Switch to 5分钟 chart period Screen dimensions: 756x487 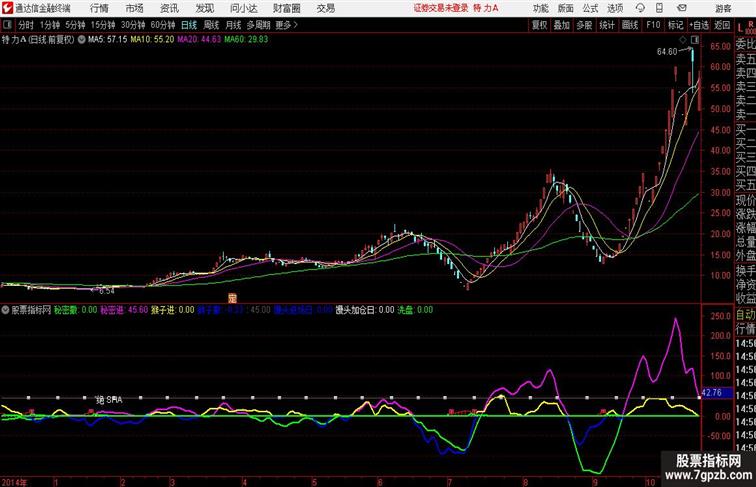tap(75, 25)
